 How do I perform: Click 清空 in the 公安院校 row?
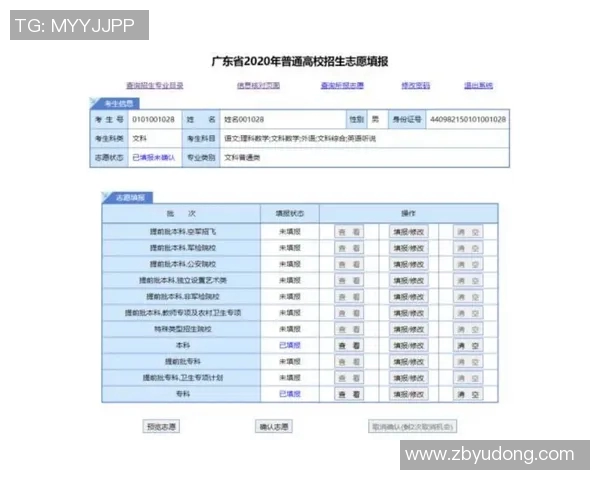(468, 264)
